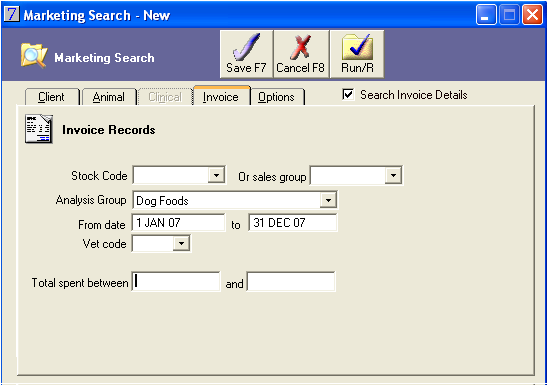Screen dimensions: 548x385
Task: Click the title bar app icon
Action: 12,14
